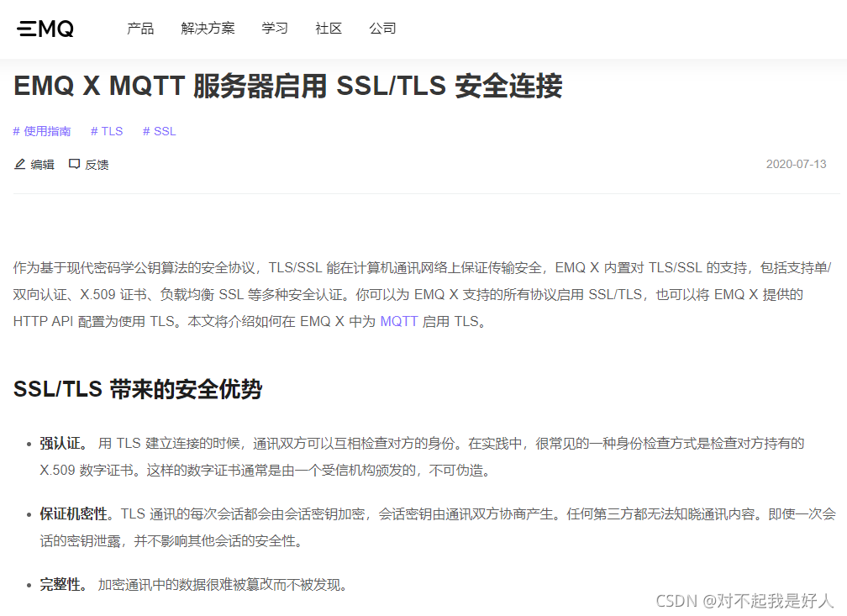Click the bold text 完整性。
Screen dimensions: 847x616
coord(64,585)
